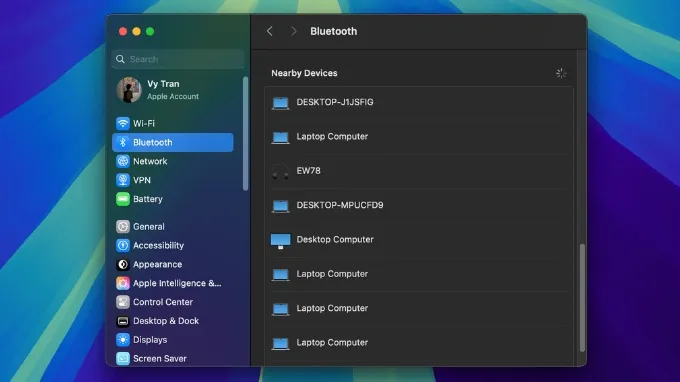Image resolution: width=680 pixels, height=382 pixels.
Task: Open Desktop & Dock settings
Action: 173,321
